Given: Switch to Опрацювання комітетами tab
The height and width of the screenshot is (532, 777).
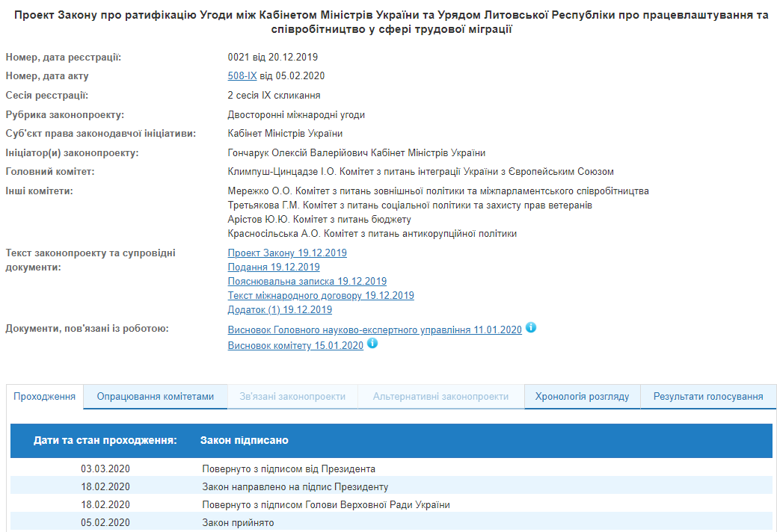Looking at the screenshot, I should coord(155,396).
